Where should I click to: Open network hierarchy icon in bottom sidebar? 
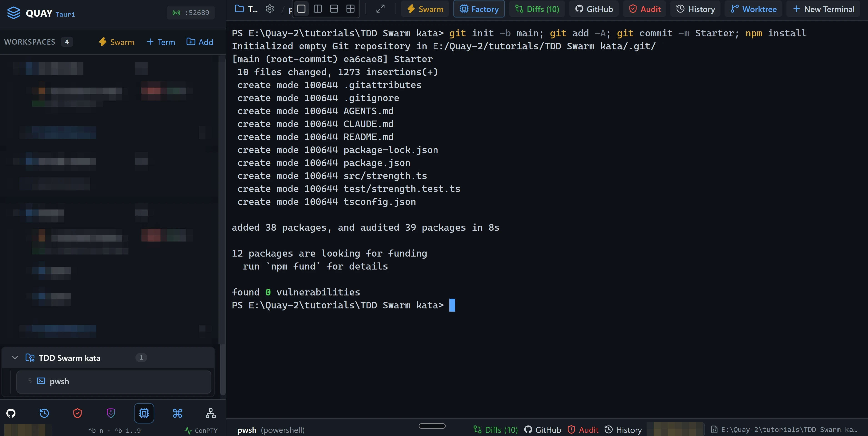click(211, 413)
